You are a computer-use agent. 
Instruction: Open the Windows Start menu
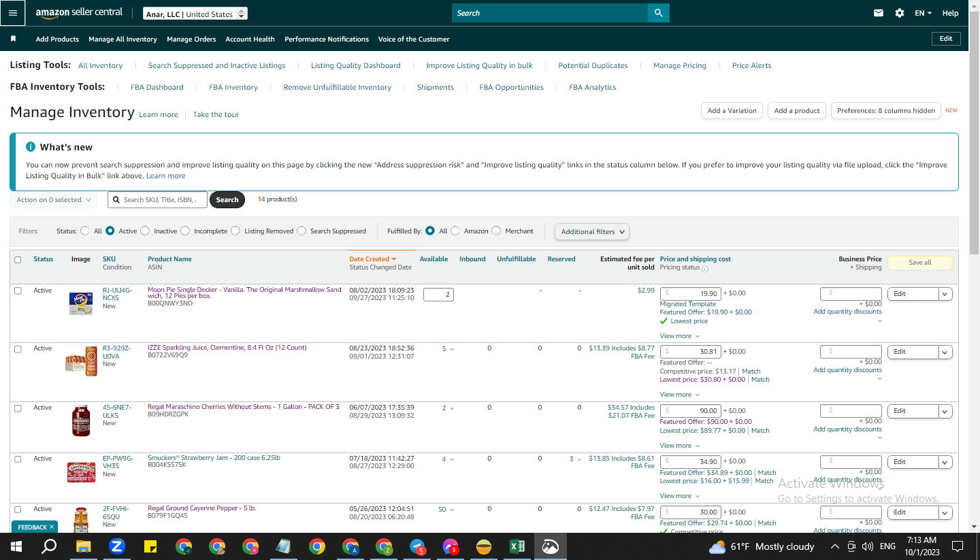coord(16,546)
